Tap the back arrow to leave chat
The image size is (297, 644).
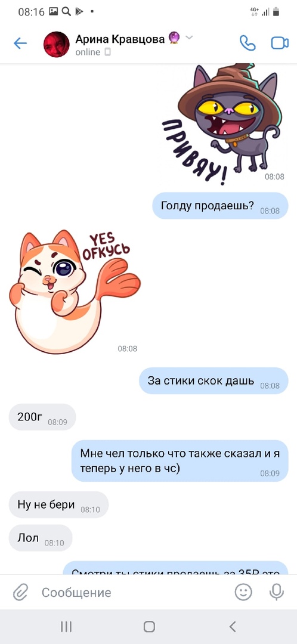20,44
